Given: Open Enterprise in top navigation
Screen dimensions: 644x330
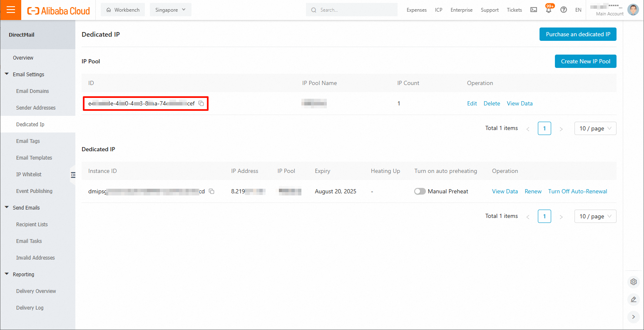Looking at the screenshot, I should (462, 10).
